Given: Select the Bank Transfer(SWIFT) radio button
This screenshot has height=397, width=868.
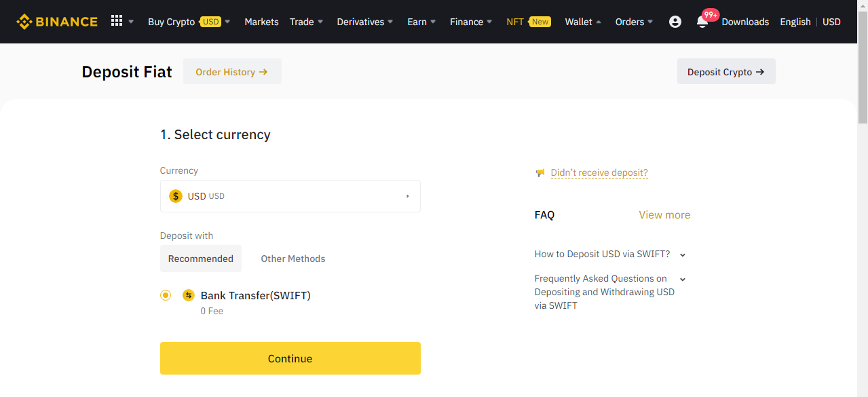Looking at the screenshot, I should tap(166, 295).
